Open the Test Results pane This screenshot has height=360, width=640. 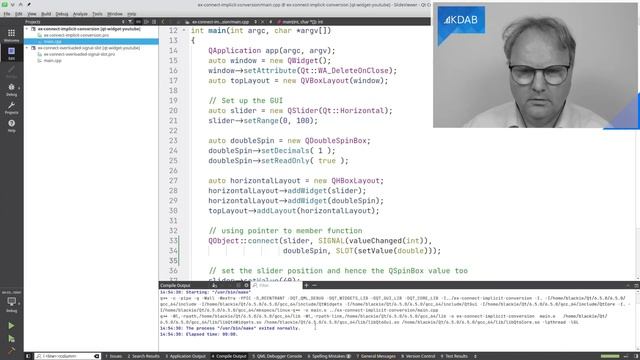click(454, 356)
